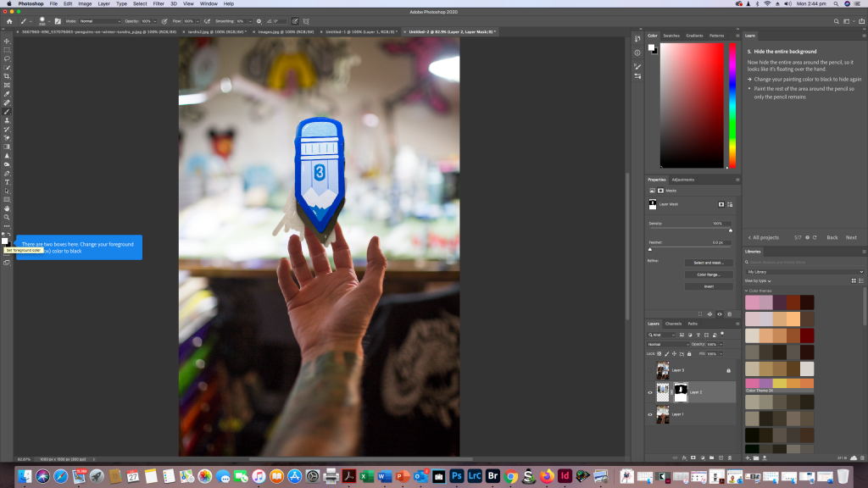Select the Lasso tool
This screenshot has height=488, width=868.
(x=7, y=58)
